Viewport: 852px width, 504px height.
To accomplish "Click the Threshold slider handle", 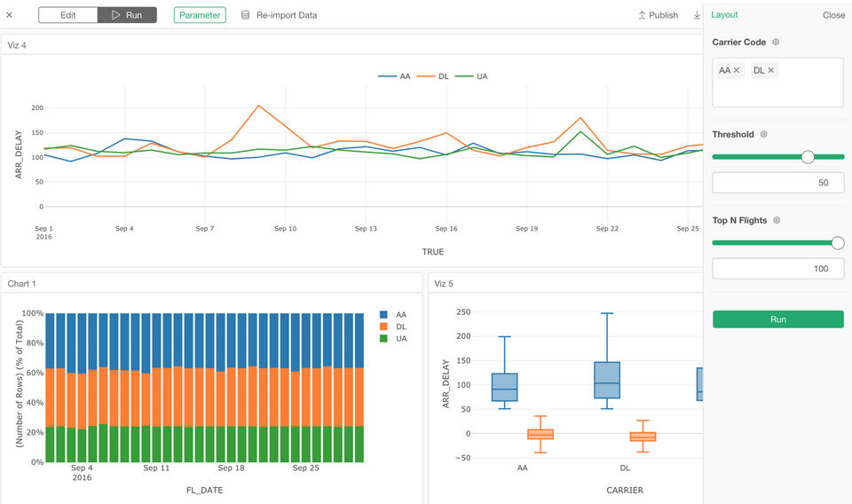I will (x=808, y=157).
